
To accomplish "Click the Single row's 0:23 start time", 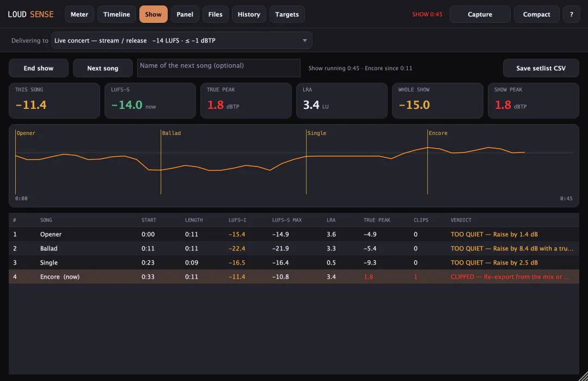I will coord(148,263).
